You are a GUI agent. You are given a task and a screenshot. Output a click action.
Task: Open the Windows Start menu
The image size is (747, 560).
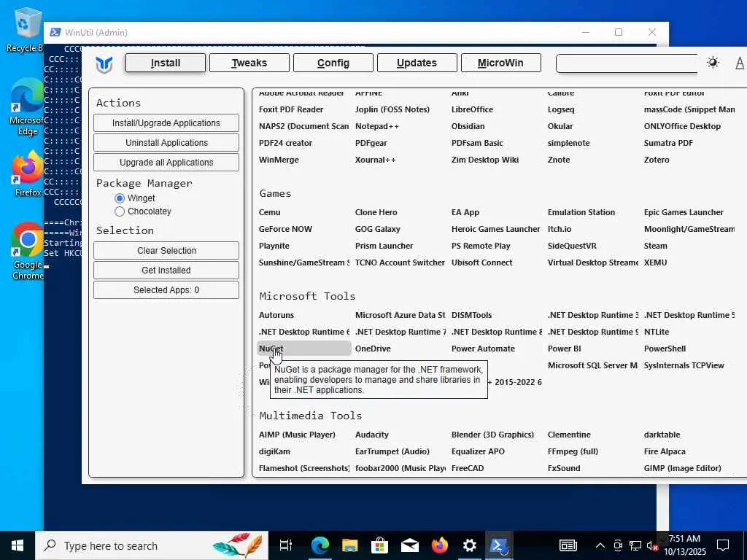(x=18, y=545)
